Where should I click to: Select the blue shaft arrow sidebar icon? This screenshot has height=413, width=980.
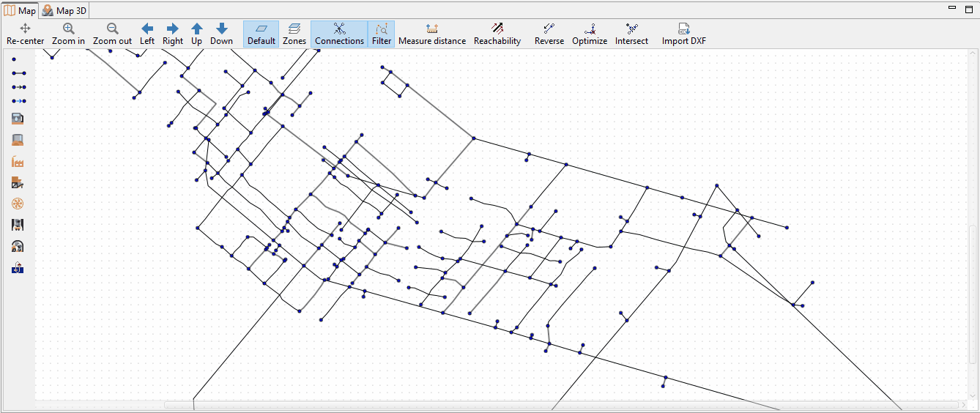point(18,268)
